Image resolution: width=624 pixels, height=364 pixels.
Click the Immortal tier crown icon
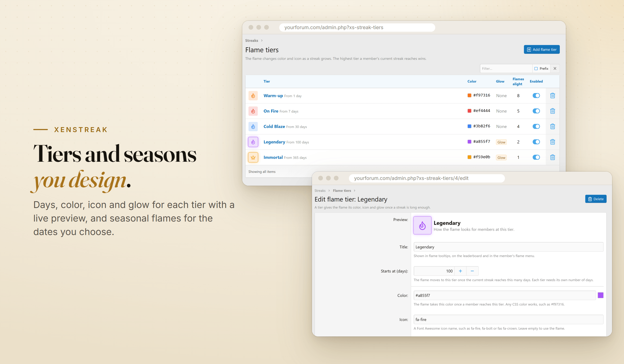pyautogui.click(x=253, y=157)
